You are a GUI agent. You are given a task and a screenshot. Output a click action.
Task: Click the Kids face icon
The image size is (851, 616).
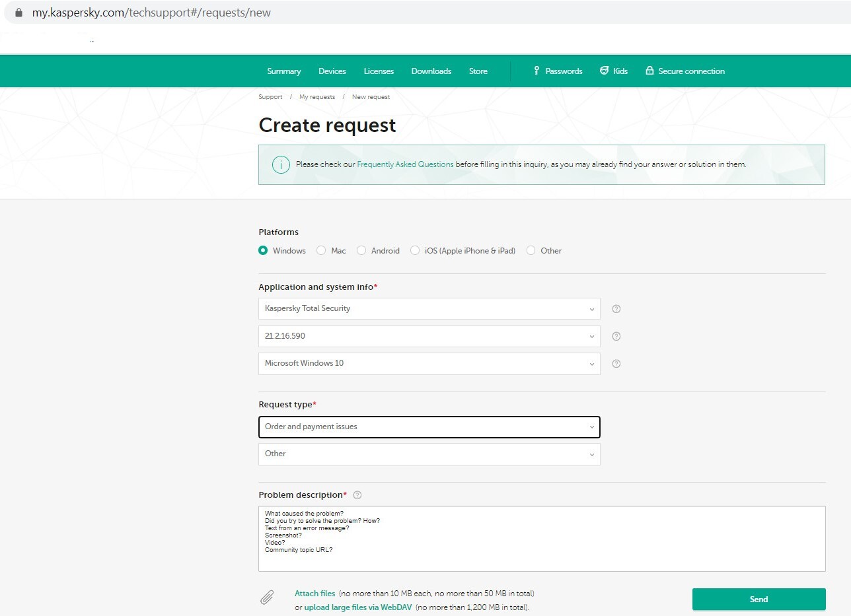coord(604,71)
